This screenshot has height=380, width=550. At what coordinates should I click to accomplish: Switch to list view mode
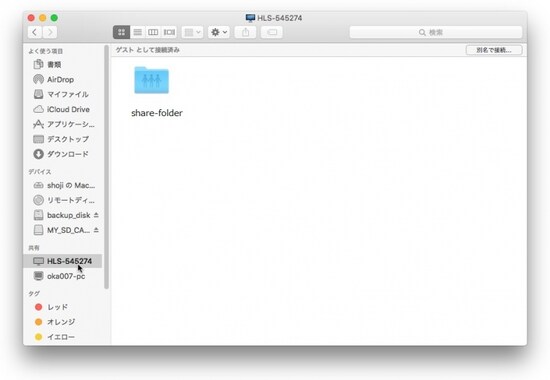138,32
